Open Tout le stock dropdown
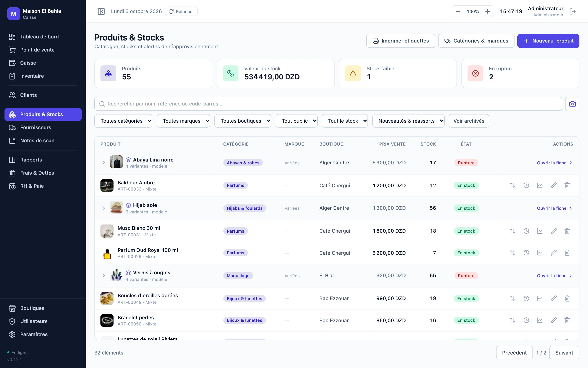 point(345,121)
